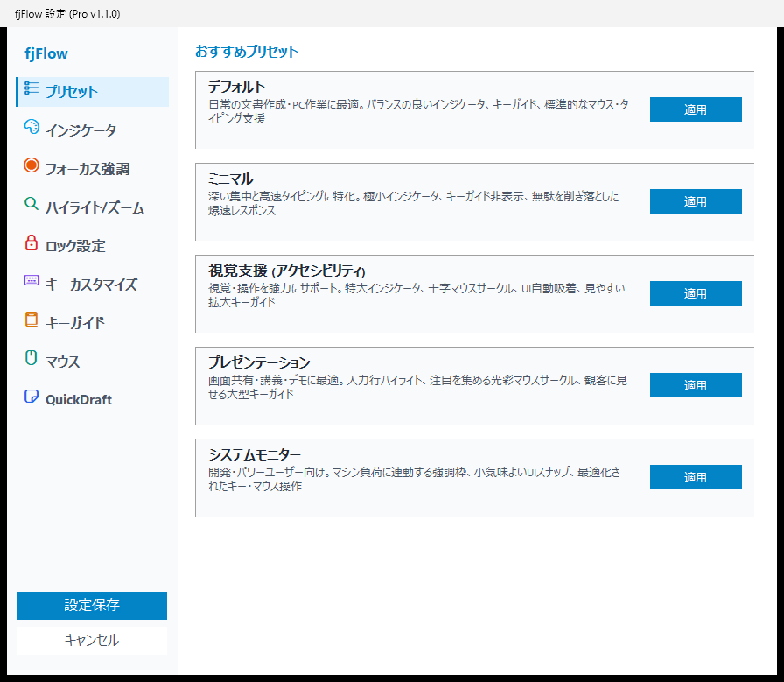Image resolution: width=784 pixels, height=682 pixels.
Task: Click the ハイライト/ズーム magnifier icon
Action: (x=31, y=204)
